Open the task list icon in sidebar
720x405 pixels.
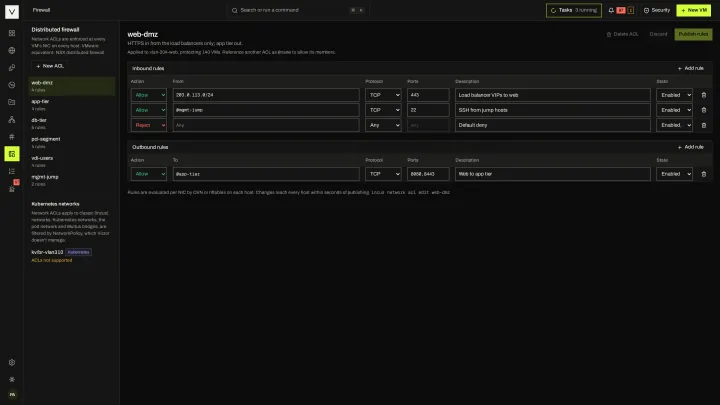(x=12, y=171)
